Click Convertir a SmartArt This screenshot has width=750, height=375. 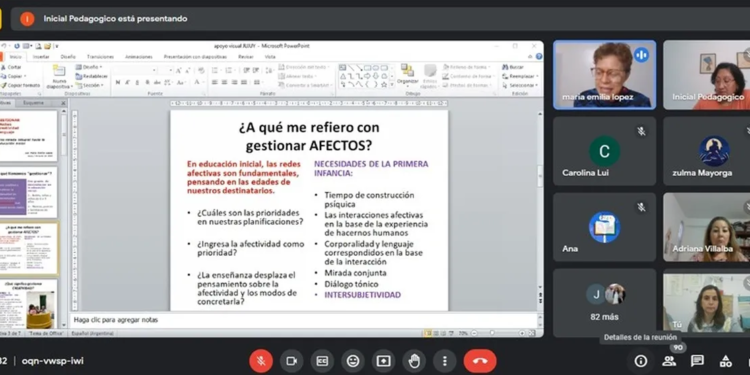pyautogui.click(x=306, y=86)
